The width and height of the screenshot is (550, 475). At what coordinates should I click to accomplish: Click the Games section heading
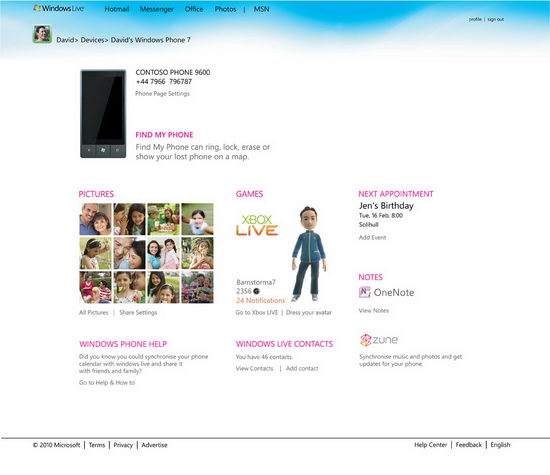(249, 194)
